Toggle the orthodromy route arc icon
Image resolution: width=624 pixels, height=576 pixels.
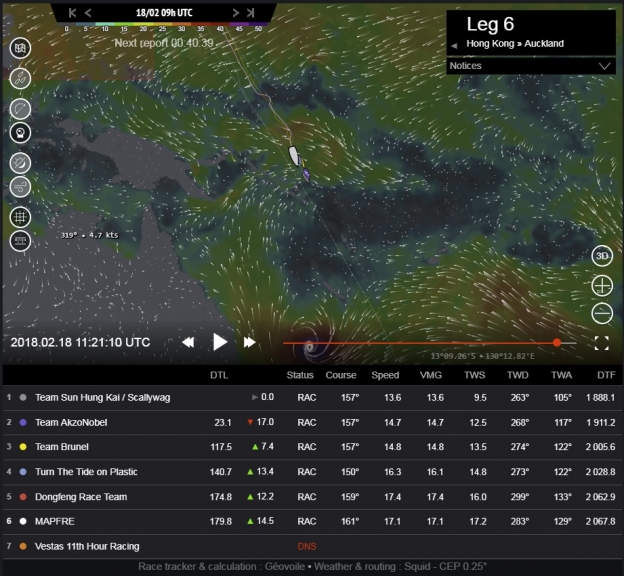tap(20, 109)
